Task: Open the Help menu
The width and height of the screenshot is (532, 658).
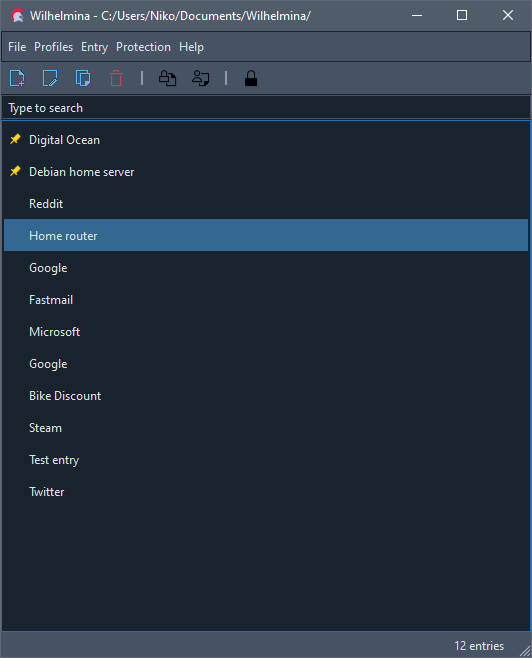Action: (191, 47)
